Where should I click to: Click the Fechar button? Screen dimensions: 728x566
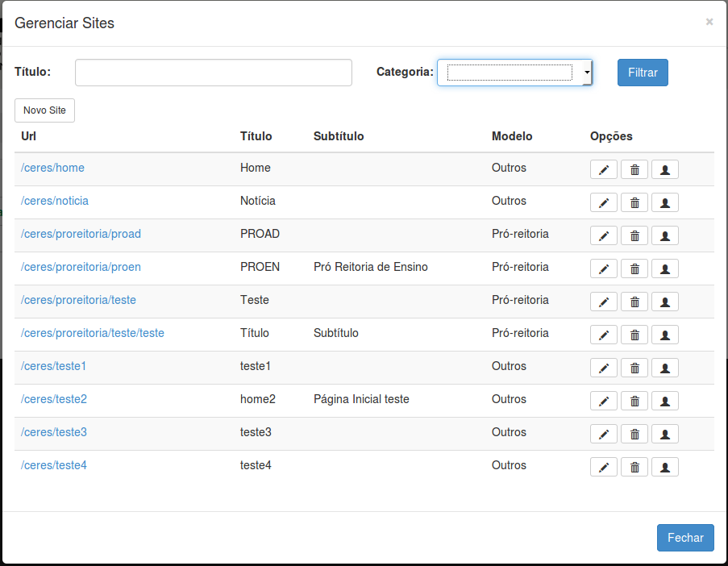[x=685, y=538]
